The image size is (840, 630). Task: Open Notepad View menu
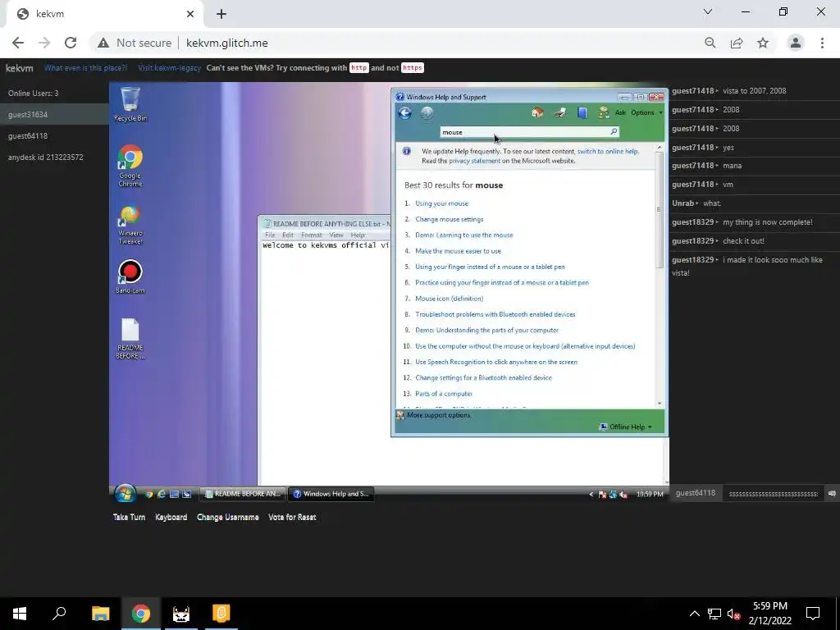pyautogui.click(x=336, y=235)
